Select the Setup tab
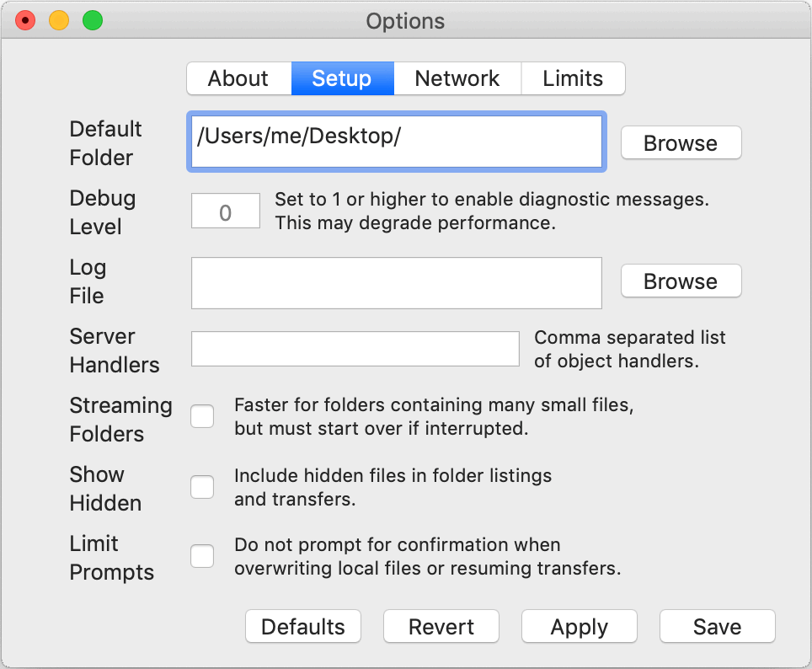Image resolution: width=812 pixels, height=669 pixels. click(341, 78)
